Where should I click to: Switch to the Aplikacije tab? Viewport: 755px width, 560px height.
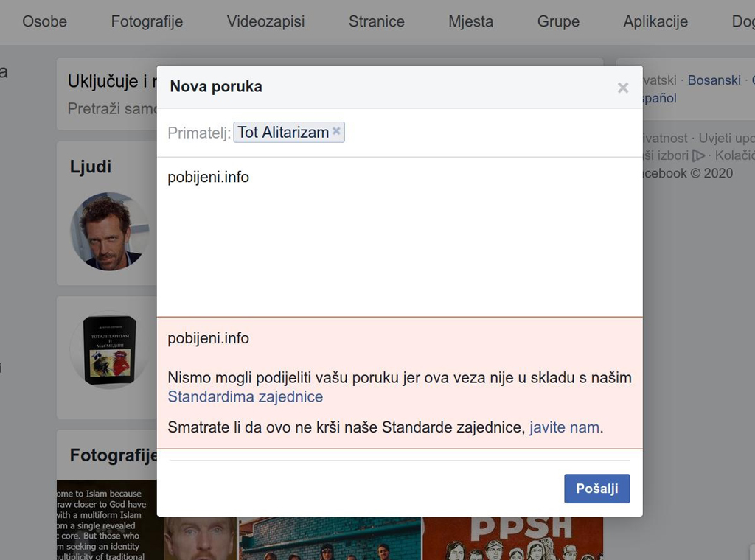[655, 21]
